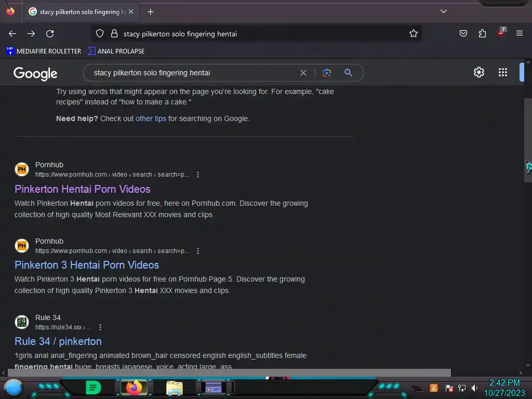The image size is (532, 399).
Task: Click the taskbar clock showing 2:42 PM
Action: tap(504, 388)
